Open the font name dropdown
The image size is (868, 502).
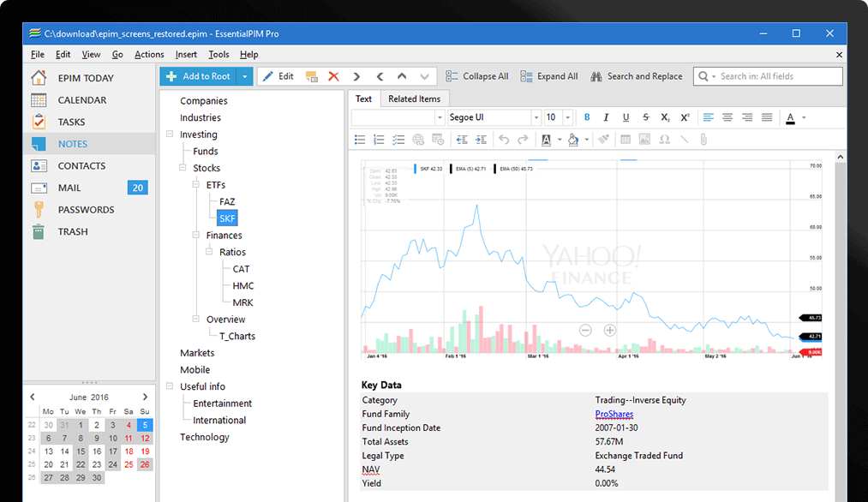pyautogui.click(x=536, y=117)
